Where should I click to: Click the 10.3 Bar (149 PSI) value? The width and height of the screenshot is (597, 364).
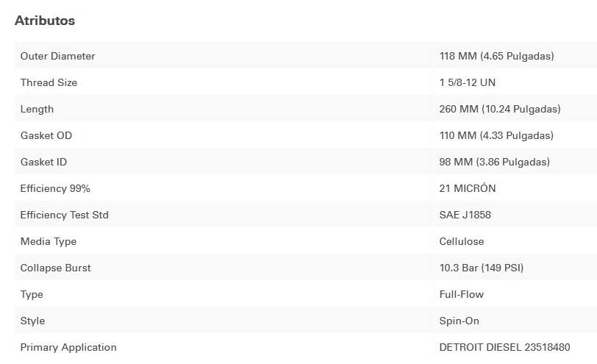tap(482, 268)
